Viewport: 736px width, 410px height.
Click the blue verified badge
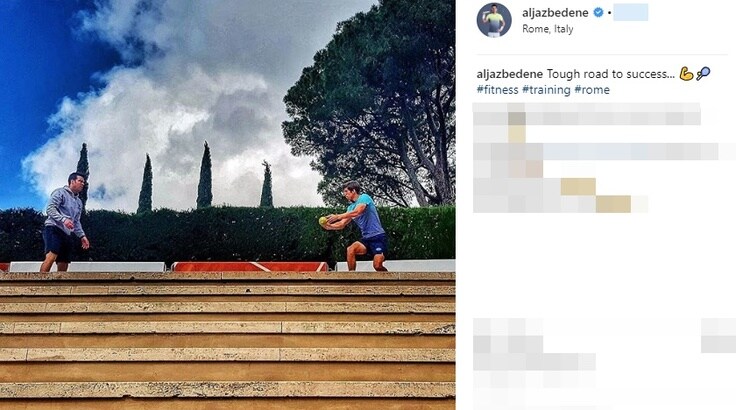598,13
